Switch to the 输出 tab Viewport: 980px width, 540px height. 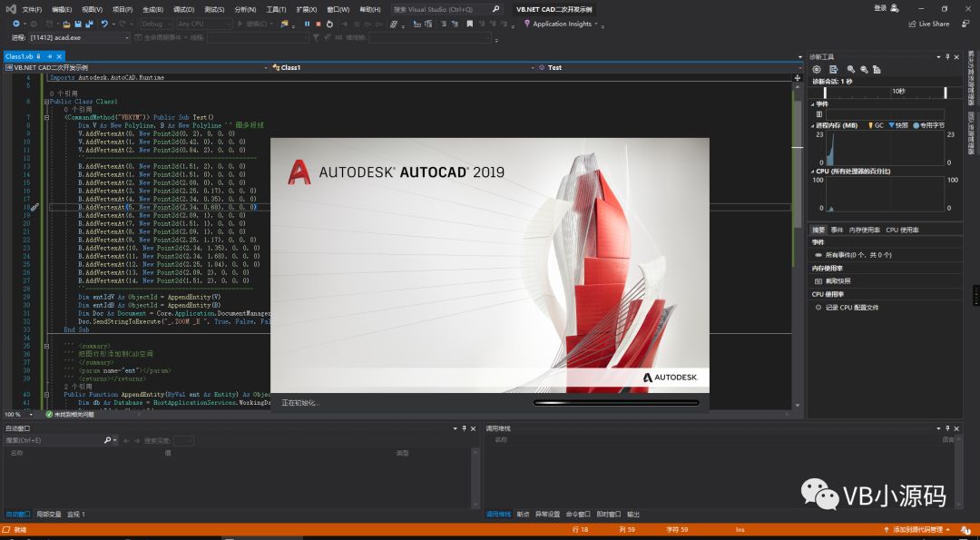pyautogui.click(x=633, y=515)
